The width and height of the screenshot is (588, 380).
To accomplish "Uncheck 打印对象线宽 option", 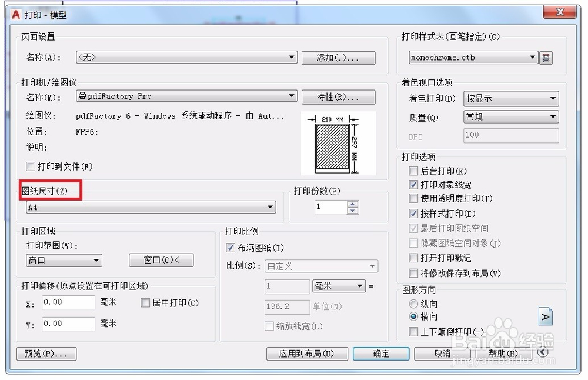I will [413, 185].
